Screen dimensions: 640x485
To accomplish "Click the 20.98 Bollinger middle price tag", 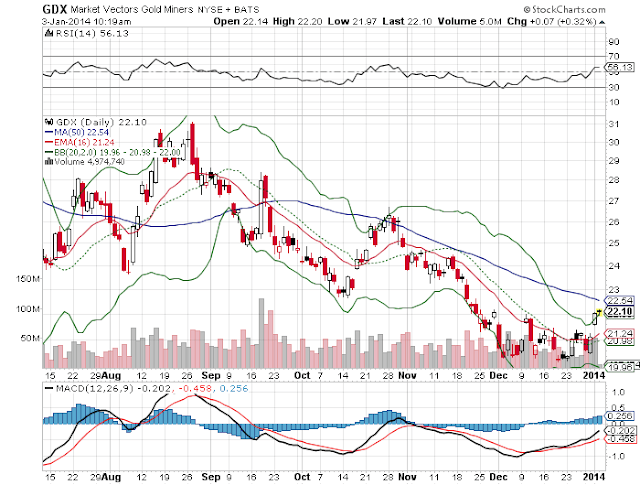I will [x=620, y=341].
